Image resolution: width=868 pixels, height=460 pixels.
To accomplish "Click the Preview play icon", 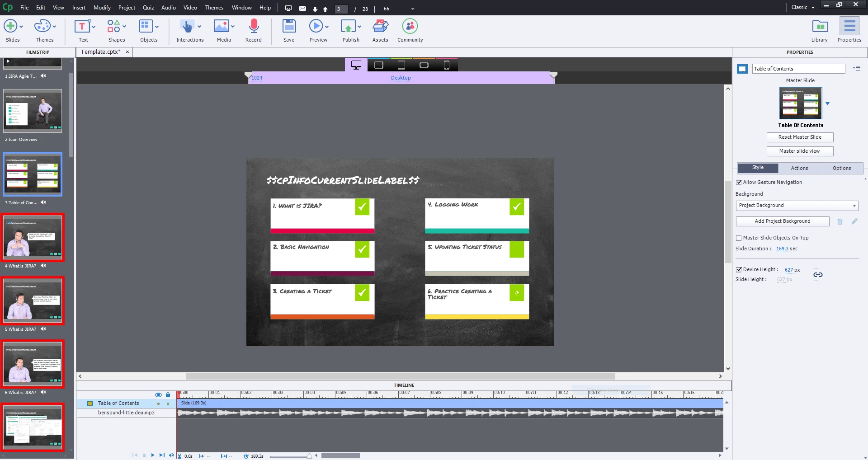I will pyautogui.click(x=316, y=26).
